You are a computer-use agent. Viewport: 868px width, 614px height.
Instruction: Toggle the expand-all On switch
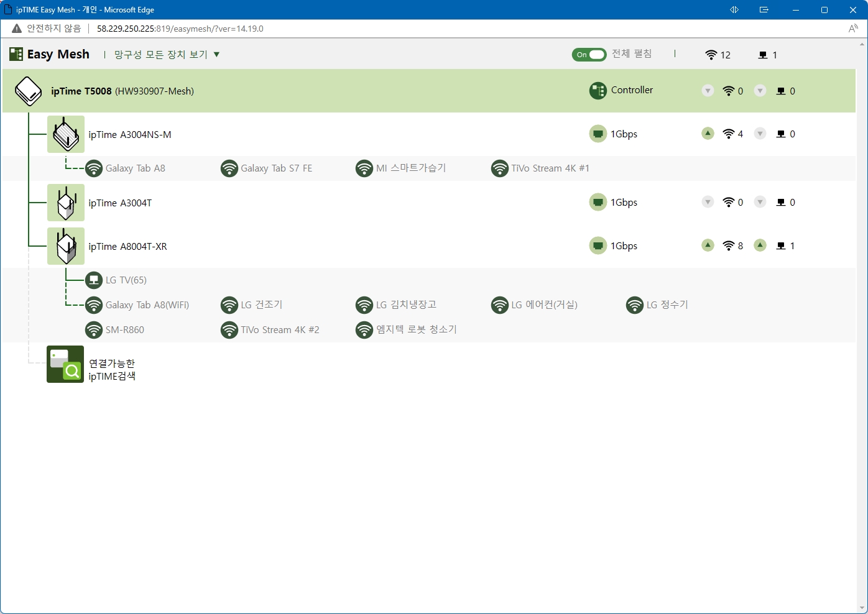(589, 55)
